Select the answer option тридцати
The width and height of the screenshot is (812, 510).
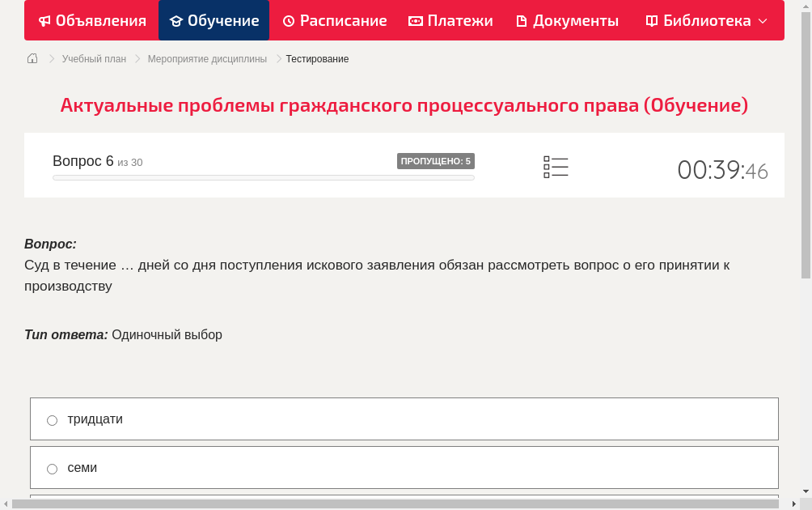click(52, 419)
